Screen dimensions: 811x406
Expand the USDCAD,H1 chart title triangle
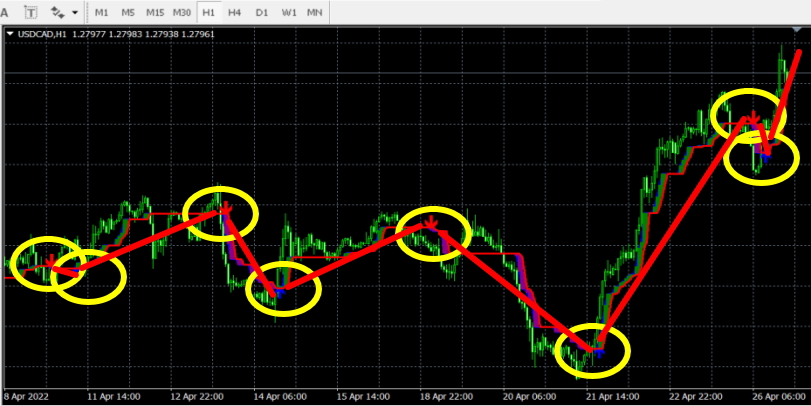[x=10, y=34]
